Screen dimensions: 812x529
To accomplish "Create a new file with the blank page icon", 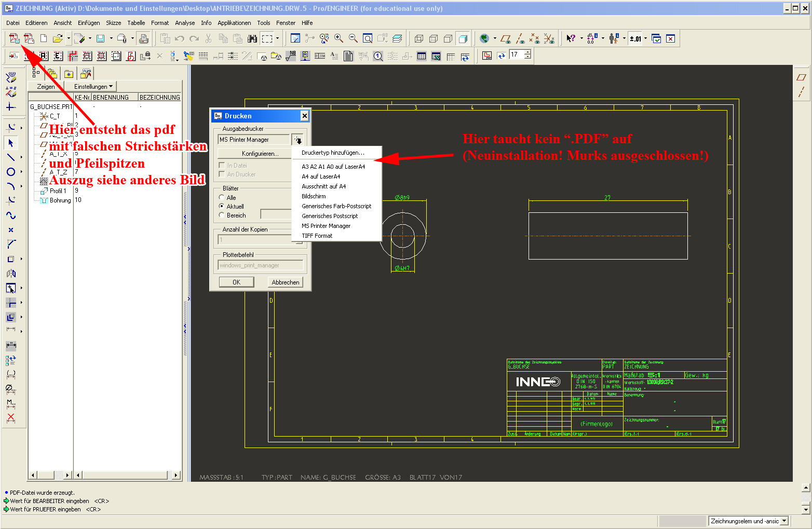I will tap(44, 38).
